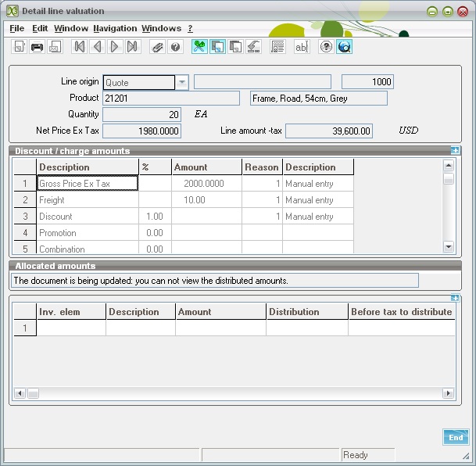Click the first empty Inv. elem cell
This screenshot has width=476, height=466.
point(71,328)
